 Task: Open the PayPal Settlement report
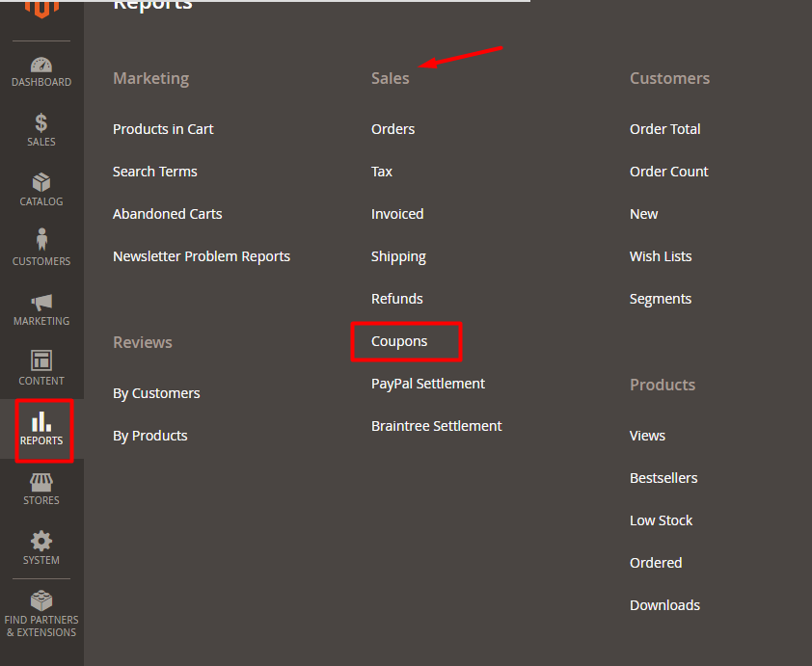point(428,384)
